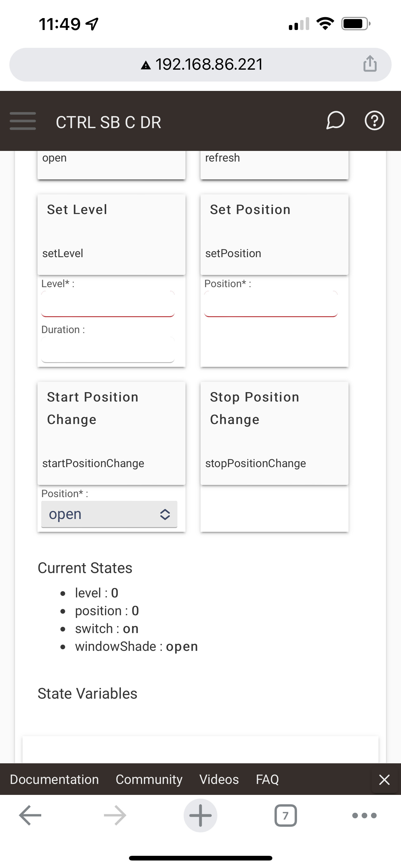Open the help question mark icon
Image resolution: width=401 pixels, height=868 pixels.
(x=374, y=120)
